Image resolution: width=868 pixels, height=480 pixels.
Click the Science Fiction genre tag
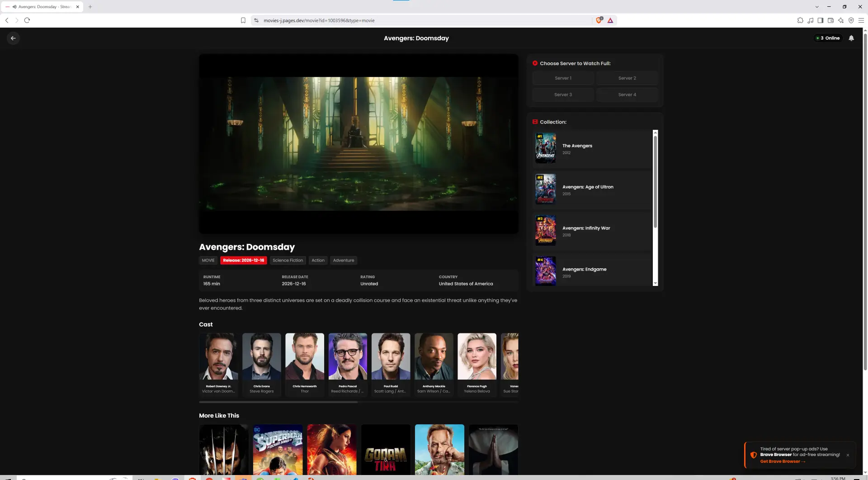[288, 261]
